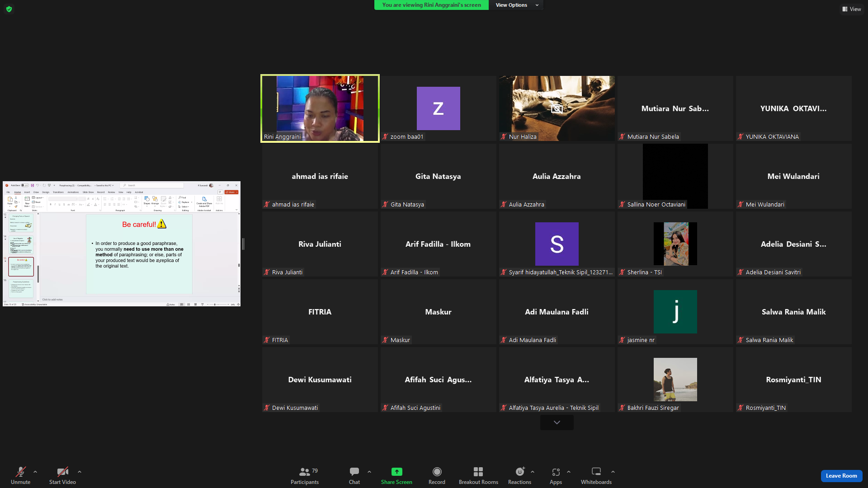Click the green j avatar of jasmine nr
This screenshot has width=868, height=488.
click(x=675, y=312)
